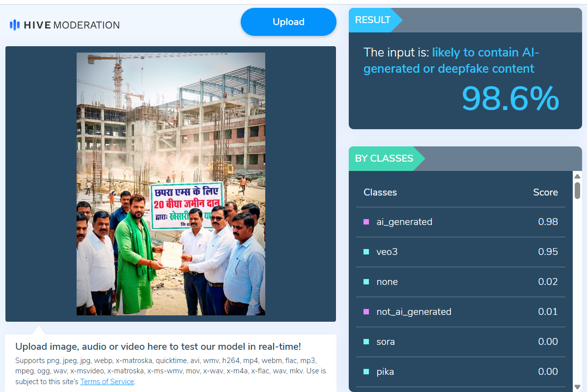Click the uploaded construction site image

(170, 184)
